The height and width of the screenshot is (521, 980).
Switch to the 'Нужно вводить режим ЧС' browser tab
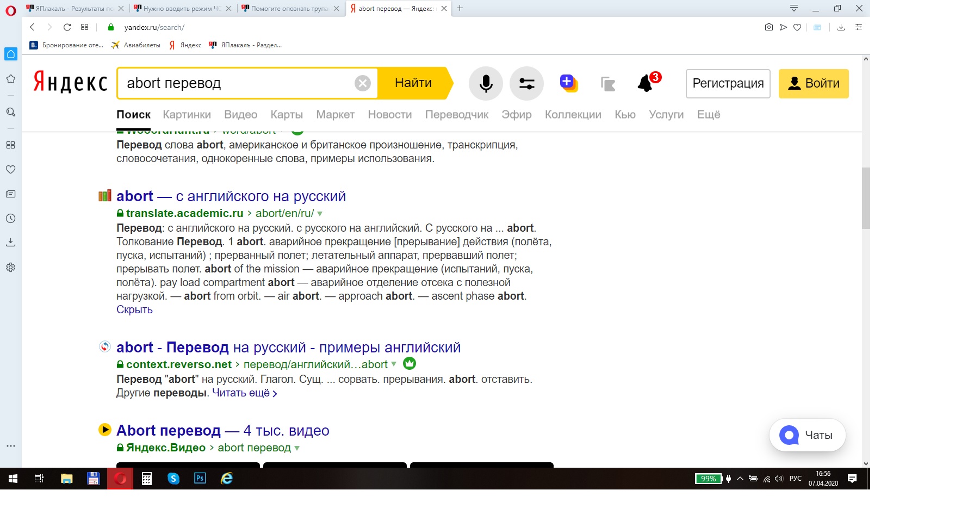(183, 8)
